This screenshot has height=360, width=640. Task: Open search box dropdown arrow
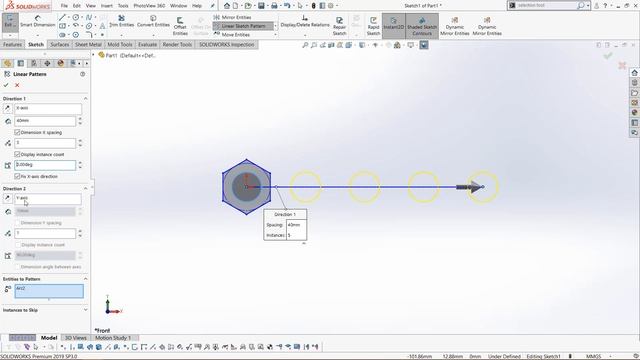588,6
